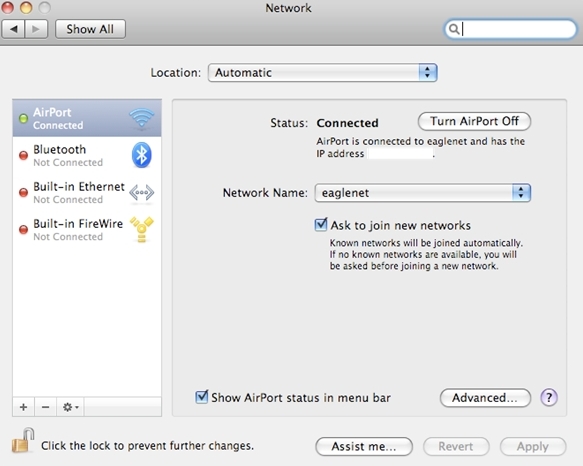Click the Revert button
This screenshot has width=583, height=466.
(x=456, y=446)
